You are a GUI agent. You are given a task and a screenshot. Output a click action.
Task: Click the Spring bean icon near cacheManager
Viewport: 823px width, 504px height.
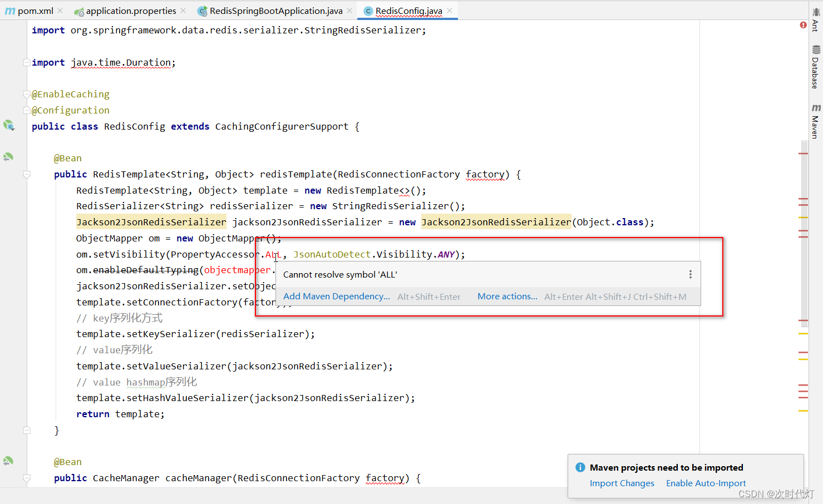[x=9, y=460]
